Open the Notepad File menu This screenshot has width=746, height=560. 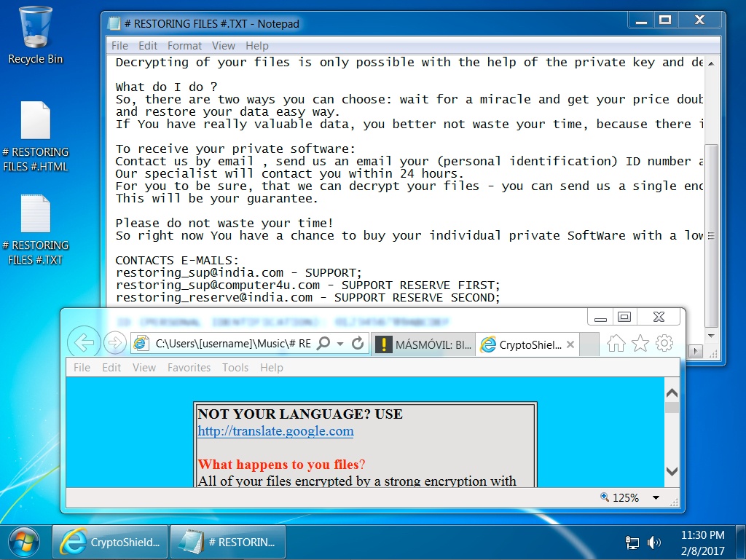click(120, 46)
